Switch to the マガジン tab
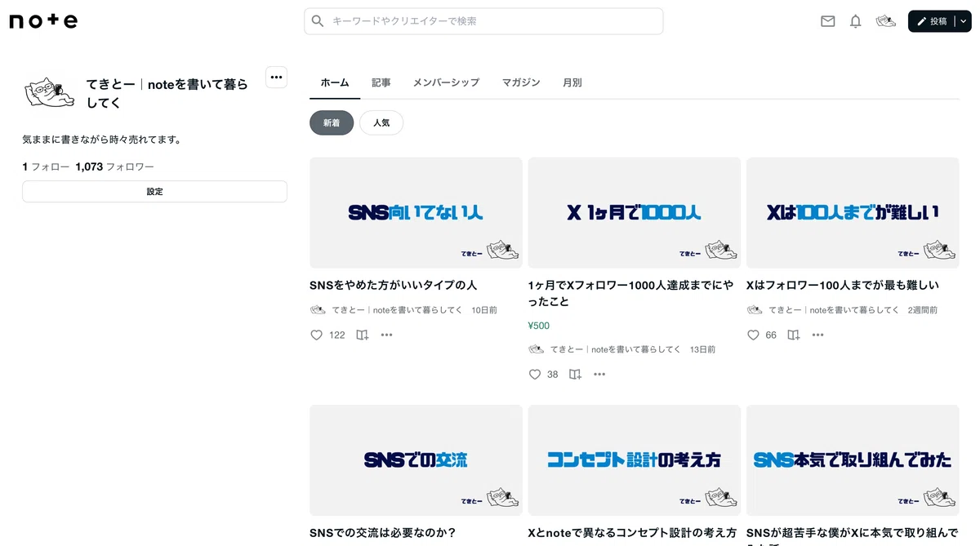Viewport: 980px width, 546px height. click(x=521, y=82)
